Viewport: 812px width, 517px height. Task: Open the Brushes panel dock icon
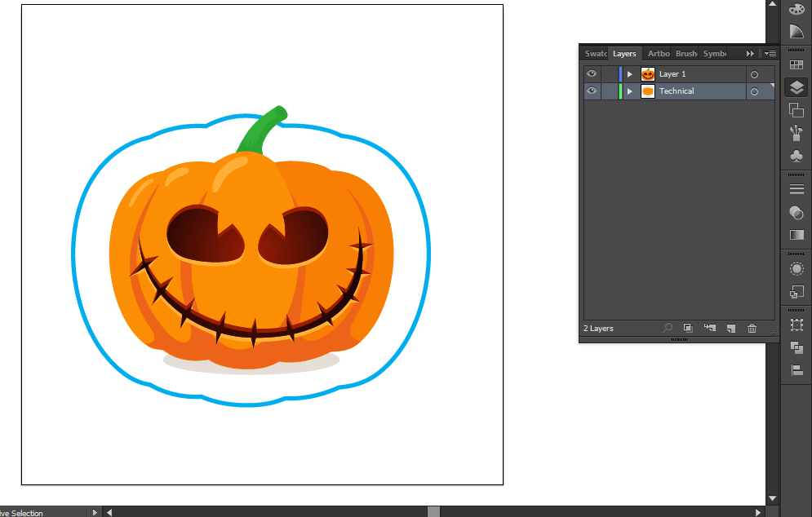click(x=796, y=133)
